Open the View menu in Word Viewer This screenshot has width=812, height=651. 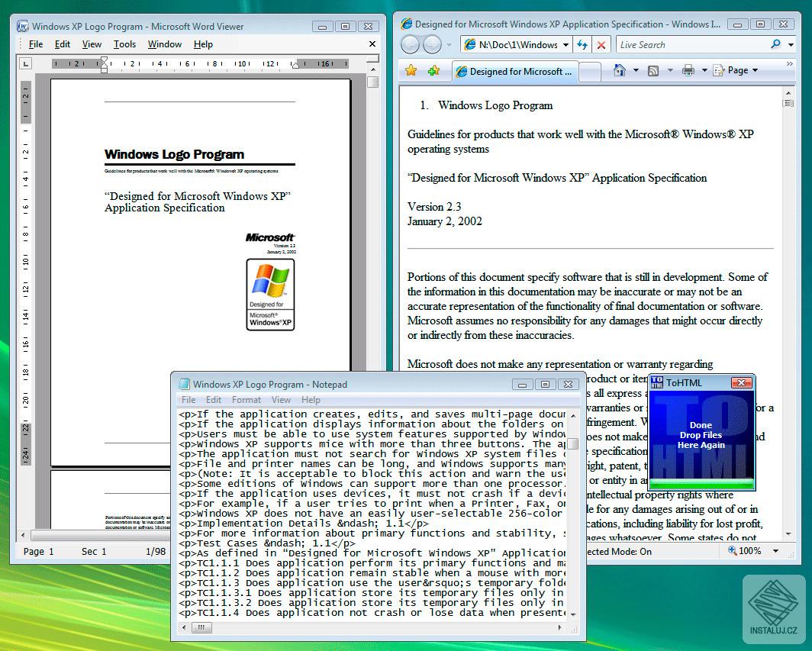(x=92, y=44)
